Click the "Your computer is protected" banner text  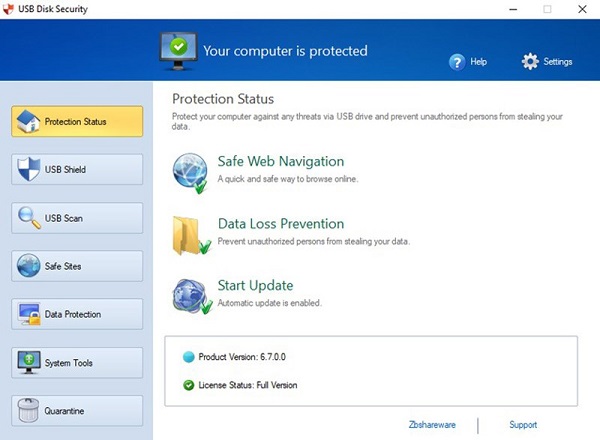coord(285,51)
